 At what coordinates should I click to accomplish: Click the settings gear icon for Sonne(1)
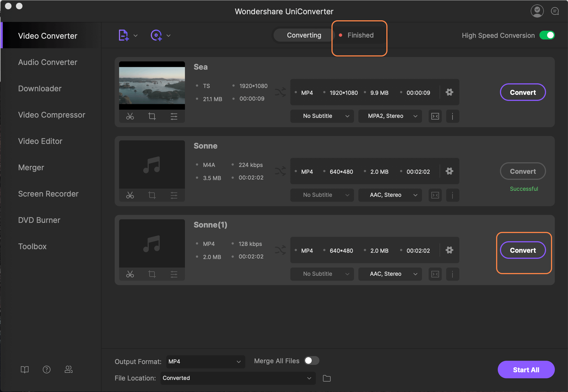449,250
